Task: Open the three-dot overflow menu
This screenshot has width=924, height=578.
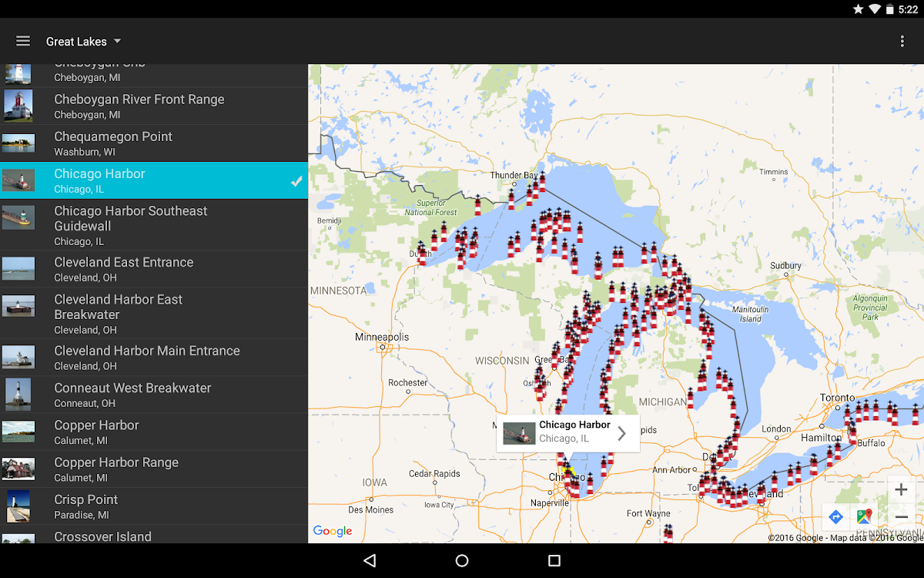Action: (902, 42)
